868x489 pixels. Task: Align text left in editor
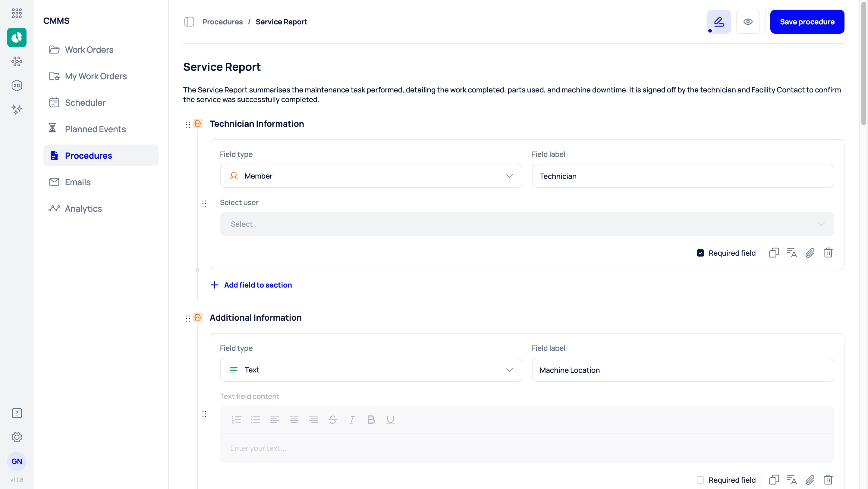[275, 420]
